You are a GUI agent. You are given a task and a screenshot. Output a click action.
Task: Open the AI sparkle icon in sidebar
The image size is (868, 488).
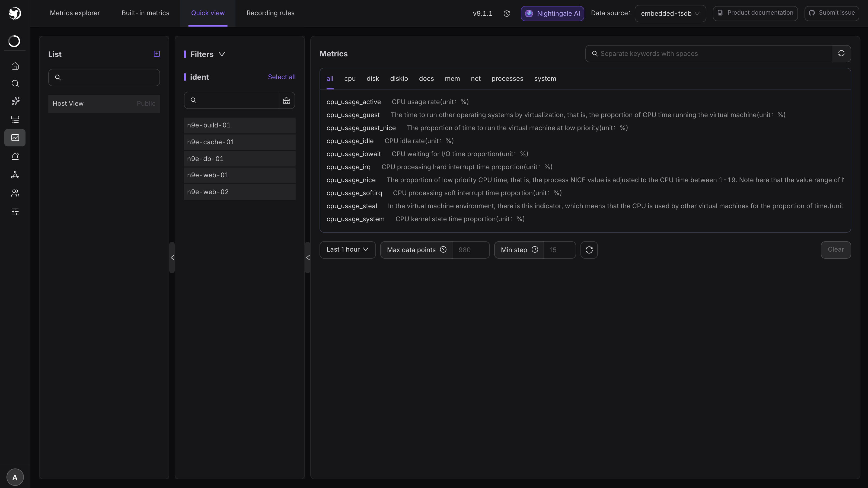tap(15, 101)
